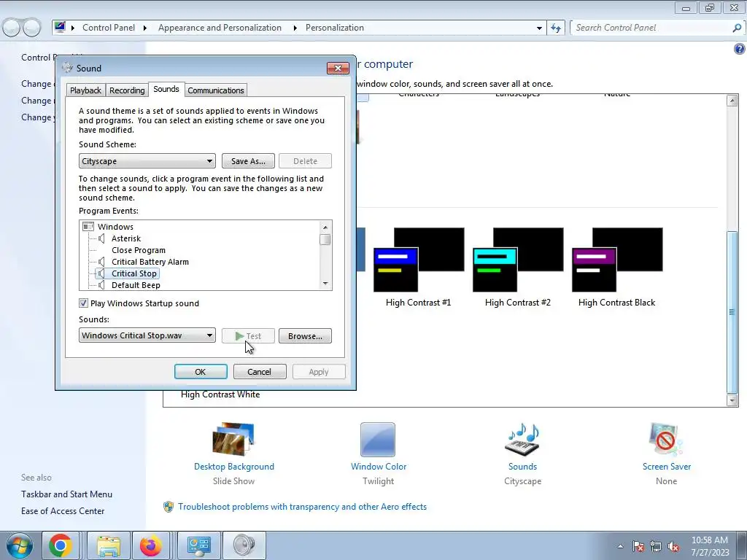747x560 pixels.
Task: Click in the Search Control Panel field
Action: click(x=651, y=28)
